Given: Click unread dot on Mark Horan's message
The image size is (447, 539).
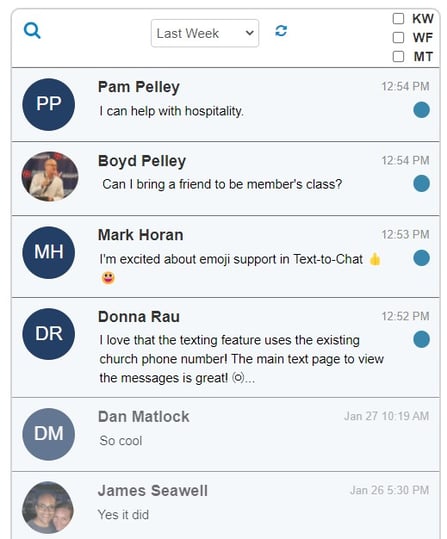Looking at the screenshot, I should pyautogui.click(x=421, y=258).
